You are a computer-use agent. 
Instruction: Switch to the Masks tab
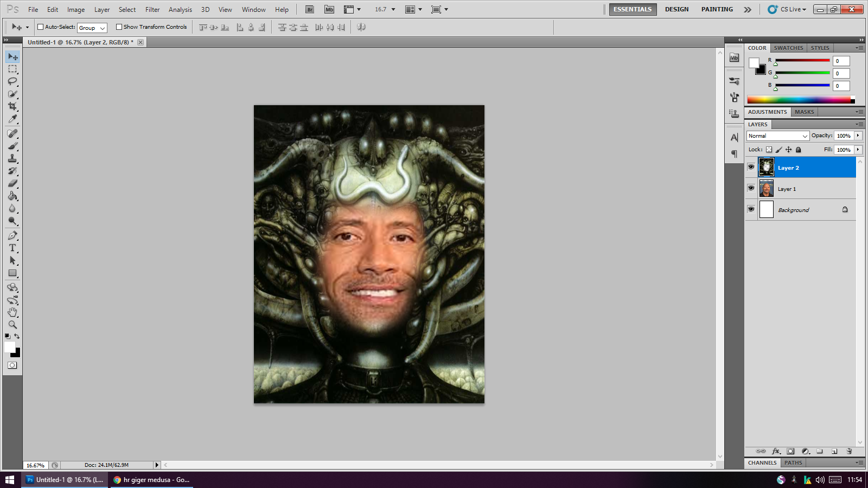click(804, 112)
